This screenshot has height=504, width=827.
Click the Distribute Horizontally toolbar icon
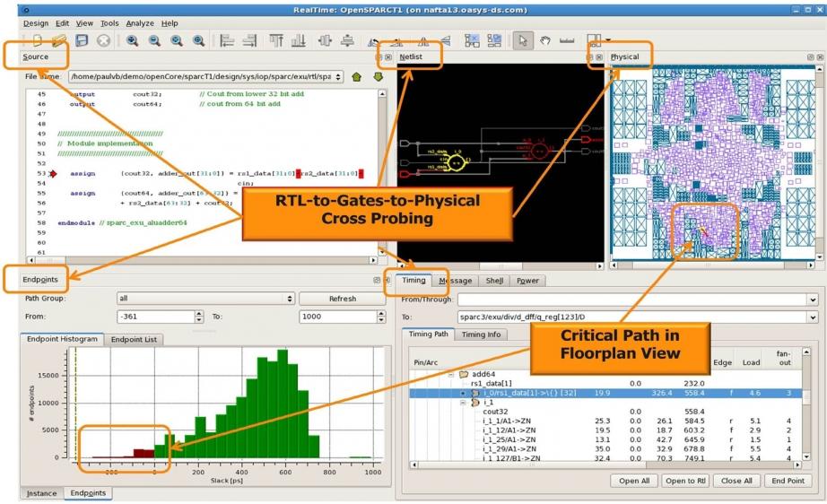[325, 40]
